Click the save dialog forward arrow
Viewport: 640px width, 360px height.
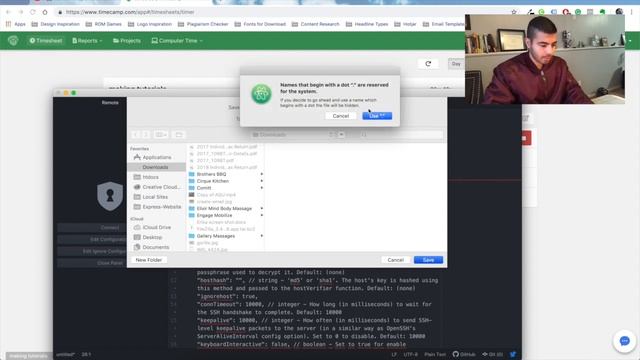tap(146, 135)
